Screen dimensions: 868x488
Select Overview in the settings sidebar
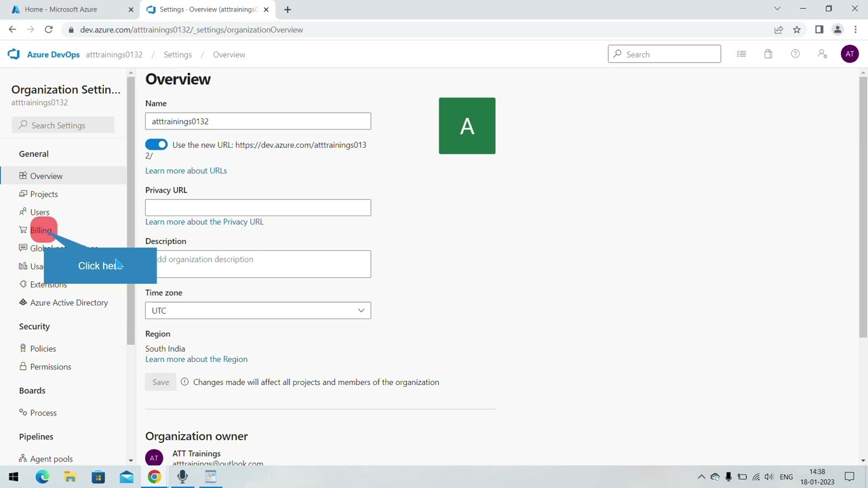click(63, 176)
